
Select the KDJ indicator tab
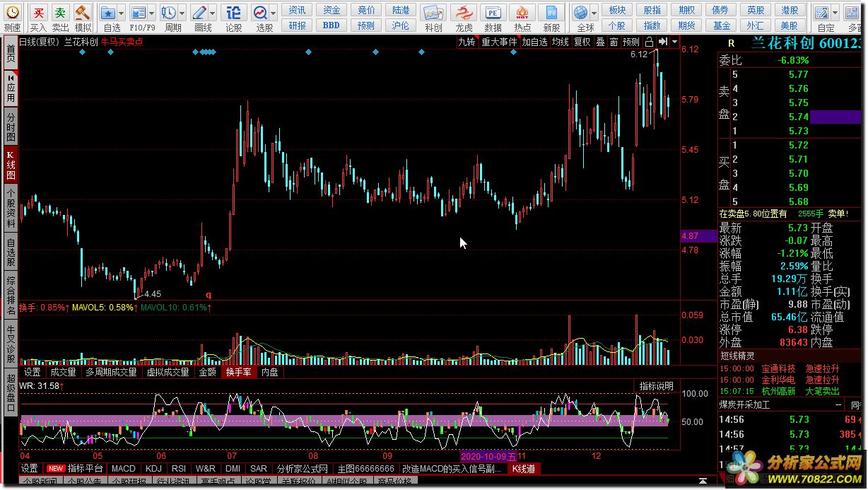(x=153, y=468)
